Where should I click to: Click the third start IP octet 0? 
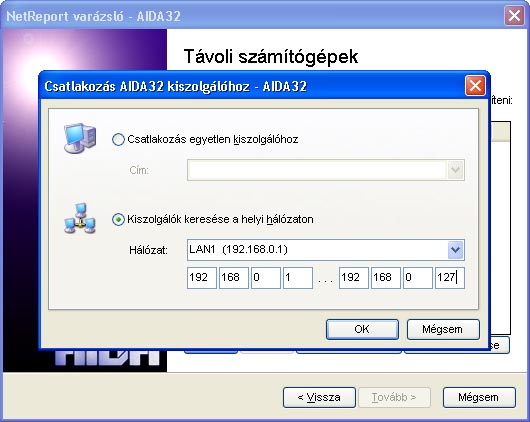266,278
